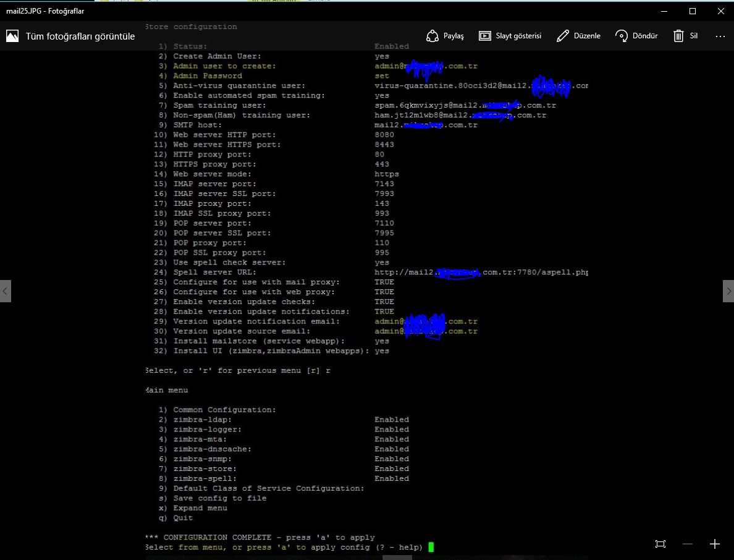
Task: Click the value 'https'
Action: (x=387, y=174)
